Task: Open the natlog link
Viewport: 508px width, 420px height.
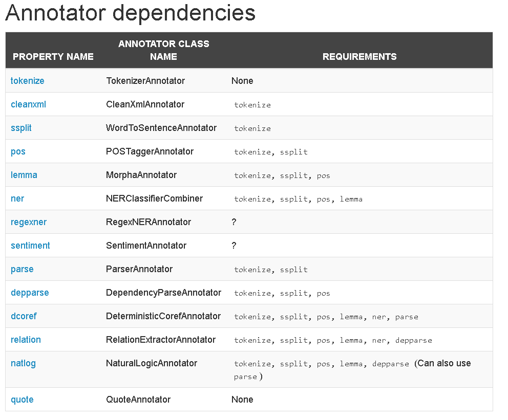Action: tap(24, 363)
